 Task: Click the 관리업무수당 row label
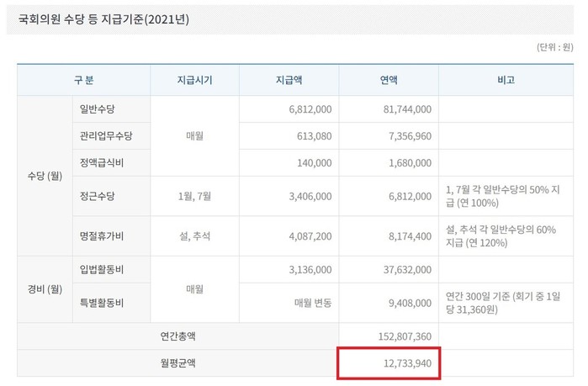106,135
